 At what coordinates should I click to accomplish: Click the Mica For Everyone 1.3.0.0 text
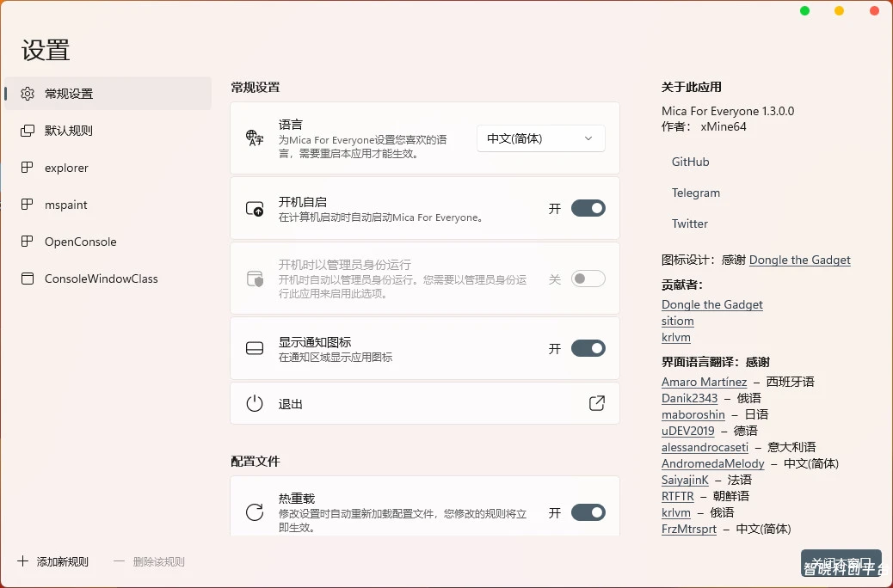[727, 111]
